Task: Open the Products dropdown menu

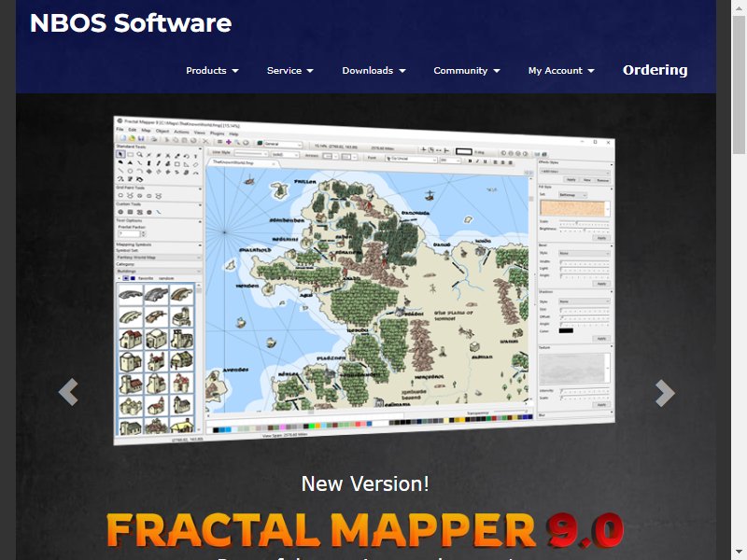Action: [x=212, y=71]
